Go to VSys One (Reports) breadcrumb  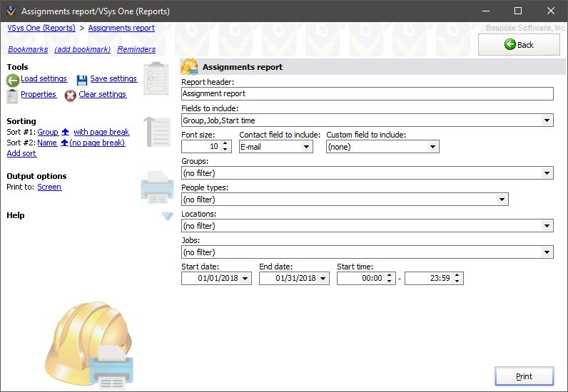[x=41, y=28]
